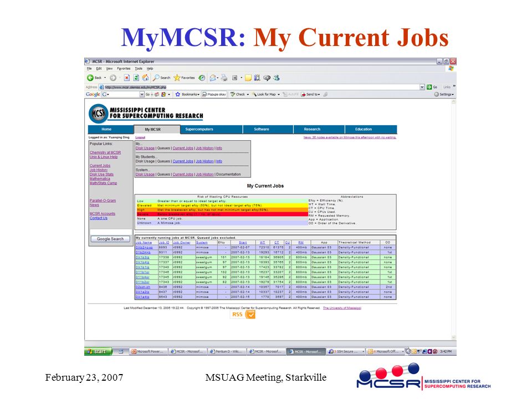The width and height of the screenshot is (532, 399).
Task: Sort table by the Job Name header
Action: [x=144, y=243]
